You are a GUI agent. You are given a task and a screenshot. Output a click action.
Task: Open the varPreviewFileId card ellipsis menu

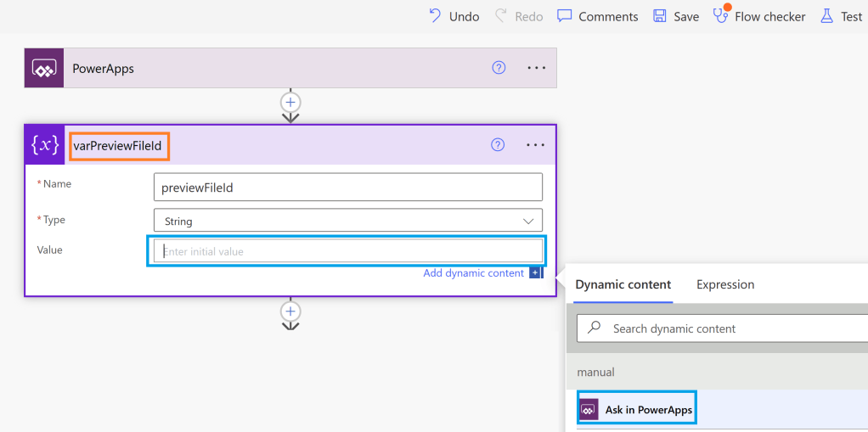click(x=535, y=145)
